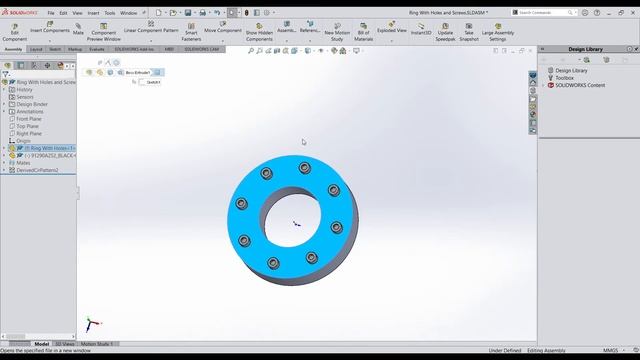Click the Help question mark icon
Screen dimensions: 640x360
click(597, 13)
